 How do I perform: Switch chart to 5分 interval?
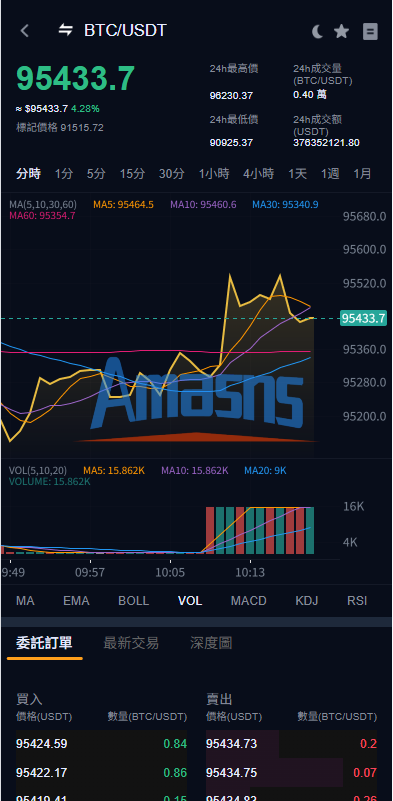[x=96, y=174]
